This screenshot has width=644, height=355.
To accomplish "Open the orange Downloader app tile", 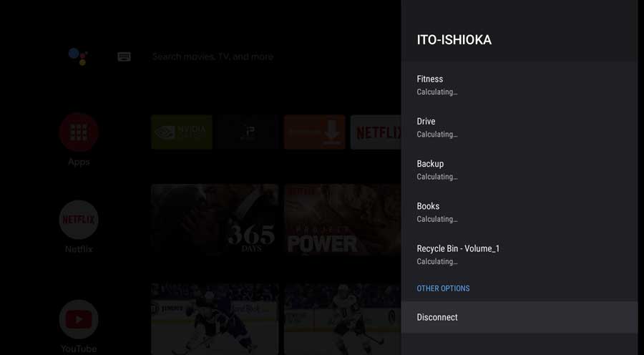I will pyautogui.click(x=315, y=132).
